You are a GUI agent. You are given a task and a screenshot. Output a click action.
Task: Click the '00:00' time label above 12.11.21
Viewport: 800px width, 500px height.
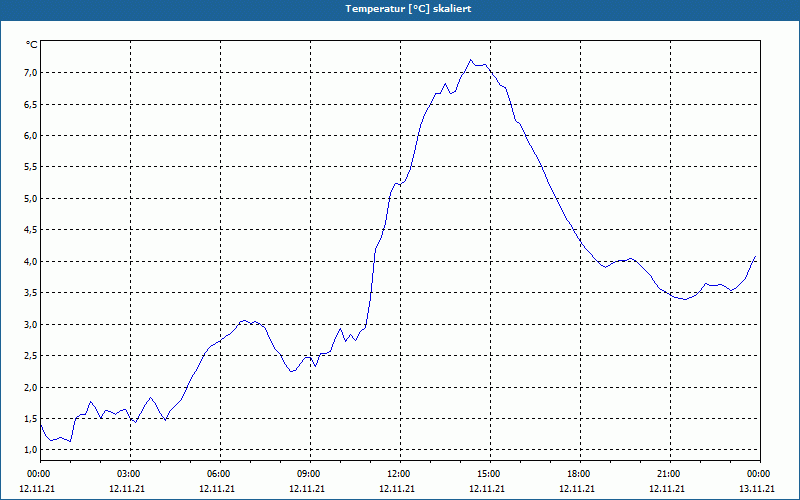click(39, 474)
